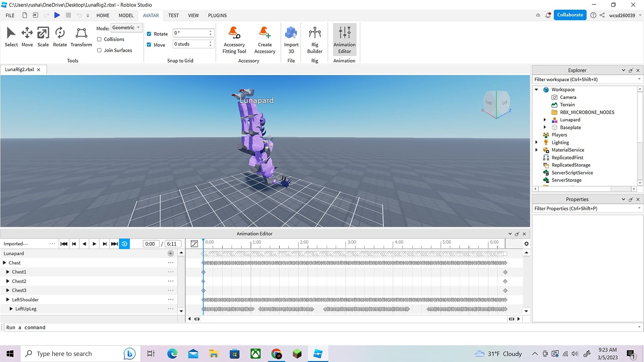Uncheck the Move snap checkbox
The image size is (644, 362).
(x=149, y=45)
